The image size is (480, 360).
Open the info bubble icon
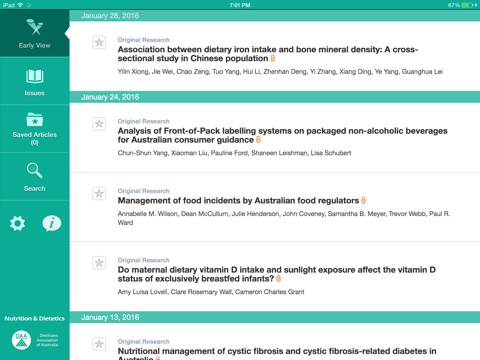52,223
